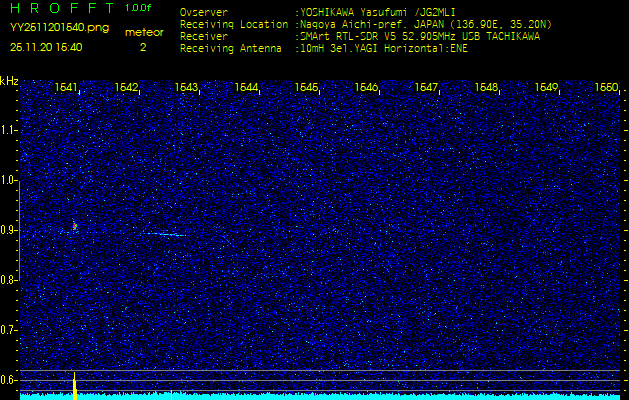629x400 pixels.
Task: Click the 1642 time axis label
Action: coord(127,87)
